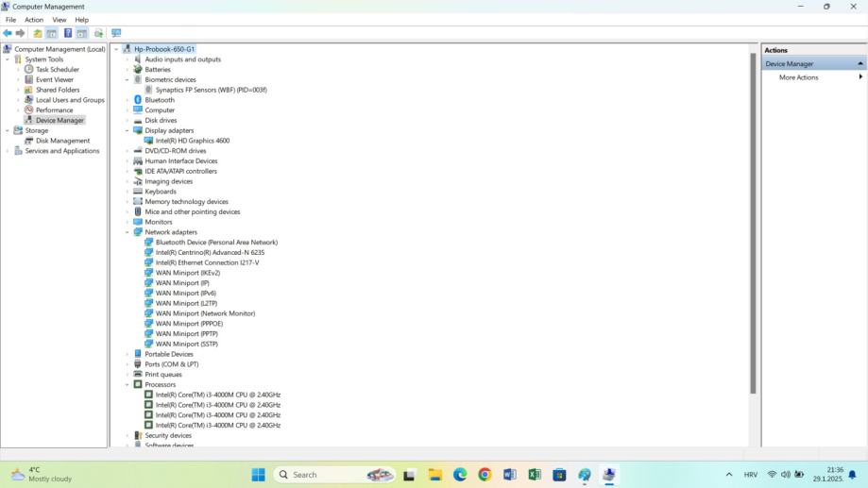Image resolution: width=868 pixels, height=488 pixels.
Task: Click the Monitors category icon
Action: point(138,222)
